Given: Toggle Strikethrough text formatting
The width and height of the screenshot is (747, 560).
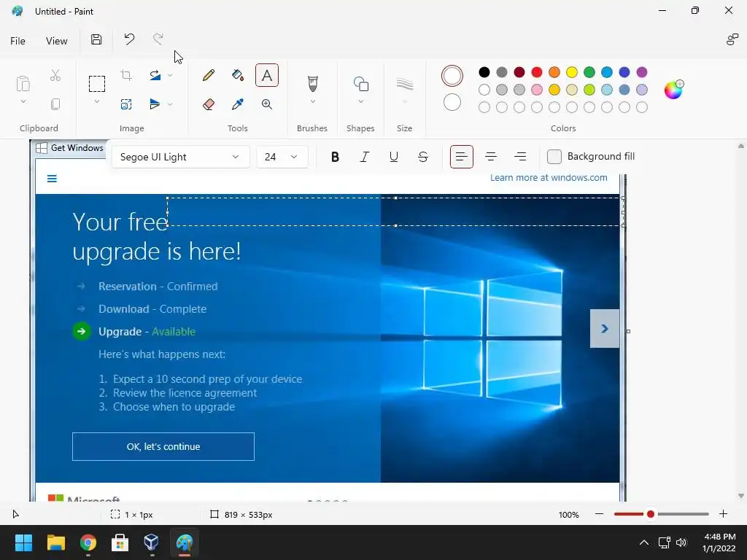Looking at the screenshot, I should coord(423,157).
